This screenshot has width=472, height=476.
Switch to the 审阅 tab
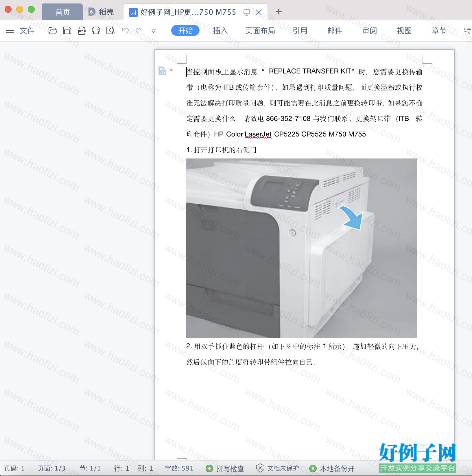[369, 30]
